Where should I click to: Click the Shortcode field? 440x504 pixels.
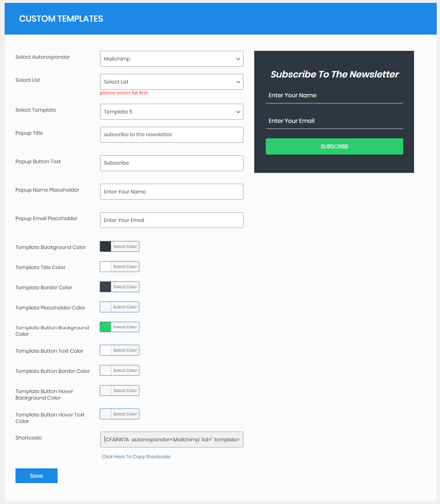click(x=172, y=440)
